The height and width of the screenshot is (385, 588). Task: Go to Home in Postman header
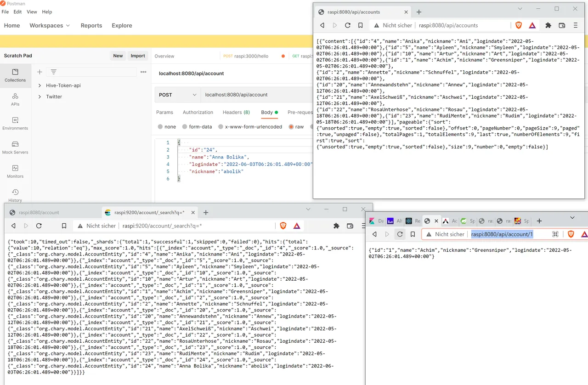[x=12, y=25]
